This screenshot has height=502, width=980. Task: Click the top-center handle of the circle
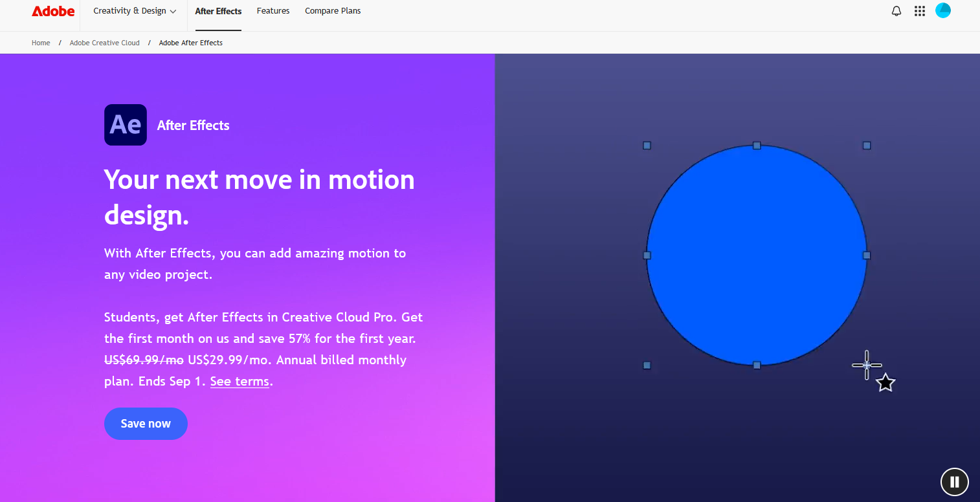(757, 146)
